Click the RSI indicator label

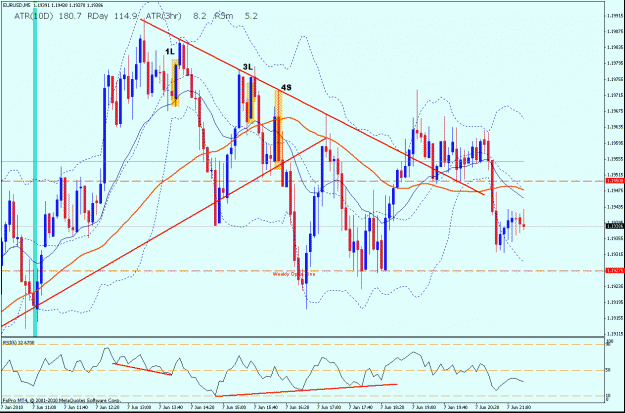(19, 342)
